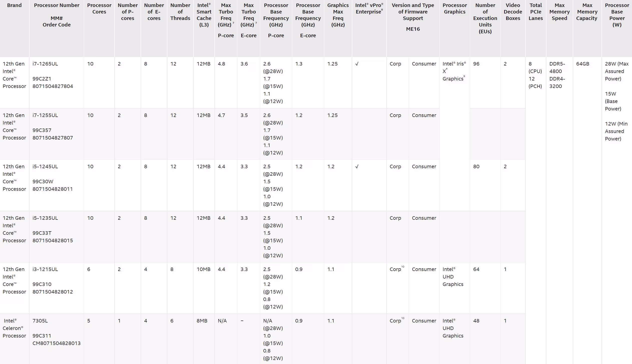Click the i7-1265UL vPro Enterprise checkmark

click(357, 64)
